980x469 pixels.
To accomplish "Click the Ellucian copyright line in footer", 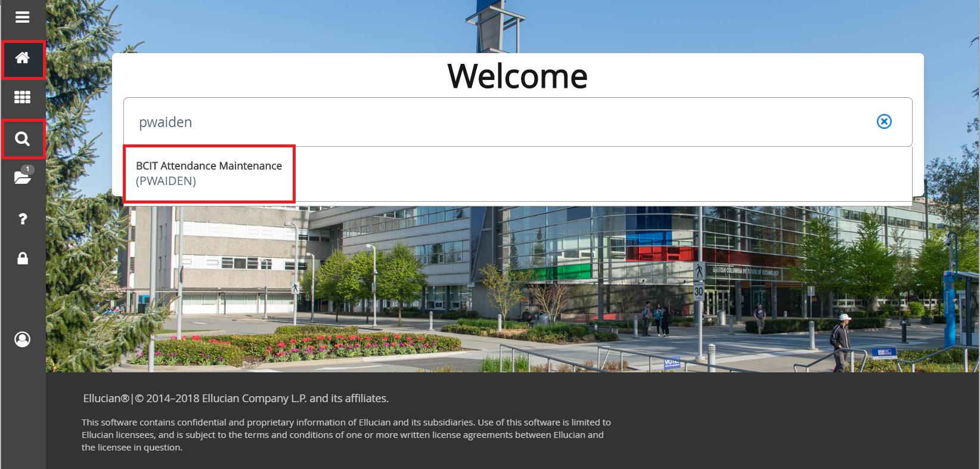I will pos(235,399).
